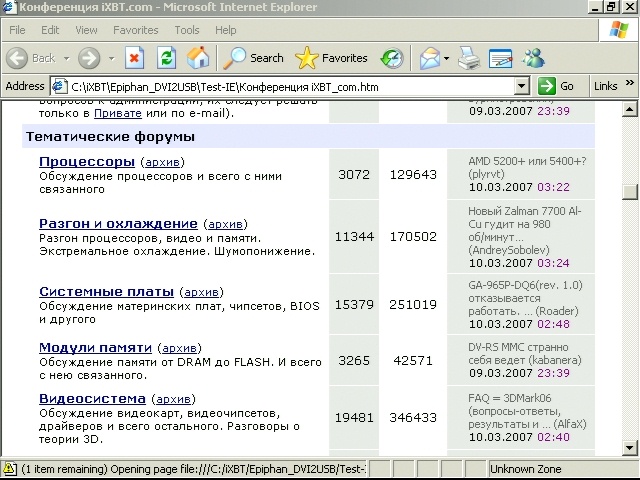Click the Stop loading icon in toolbar
The height and width of the screenshot is (480, 640).
pos(135,57)
